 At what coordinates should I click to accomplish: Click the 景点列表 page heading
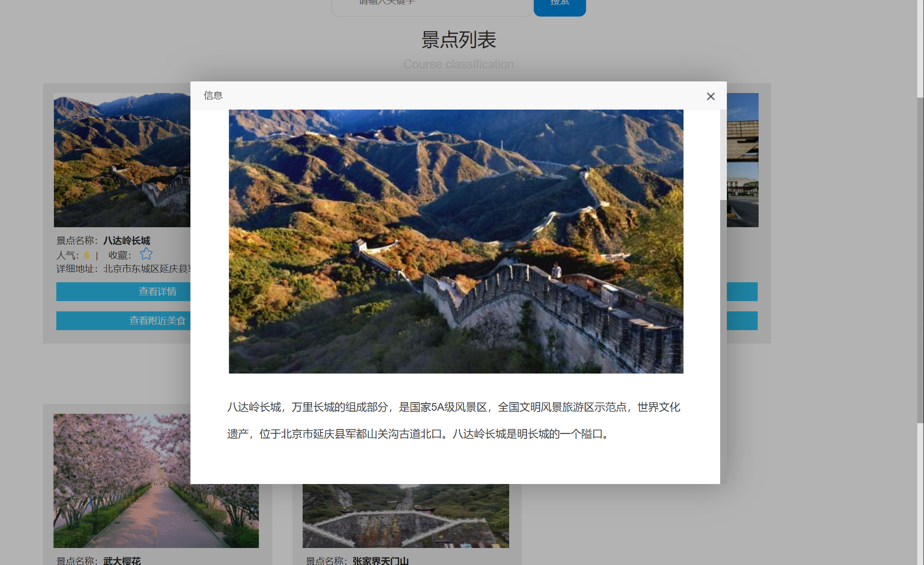459,39
